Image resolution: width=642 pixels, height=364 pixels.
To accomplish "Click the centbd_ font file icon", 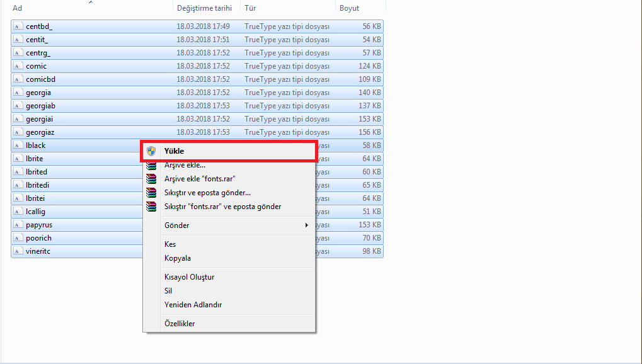I will 18,26.
